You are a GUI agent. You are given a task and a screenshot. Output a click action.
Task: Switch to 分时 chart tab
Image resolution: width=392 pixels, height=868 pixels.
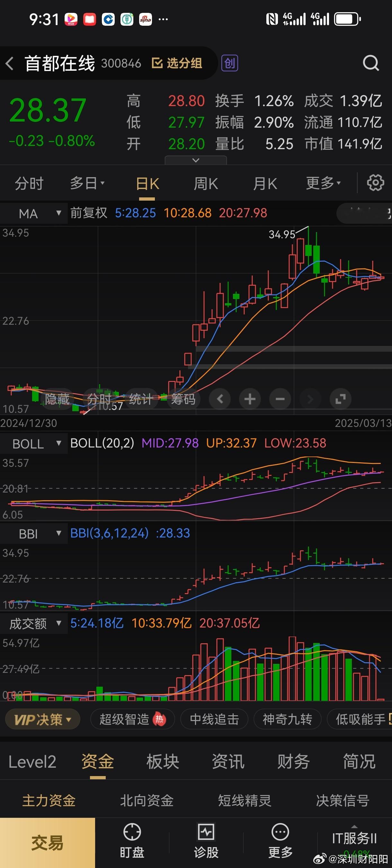coord(29,184)
